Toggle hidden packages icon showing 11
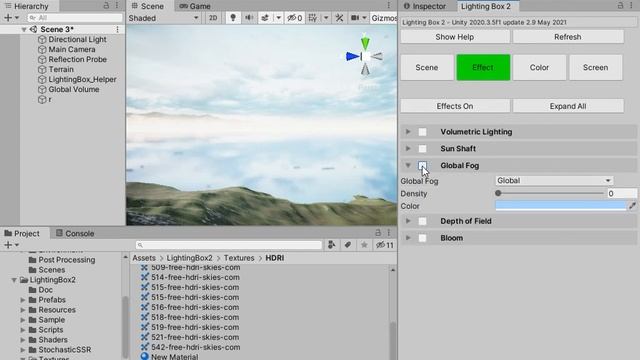 pos(384,245)
